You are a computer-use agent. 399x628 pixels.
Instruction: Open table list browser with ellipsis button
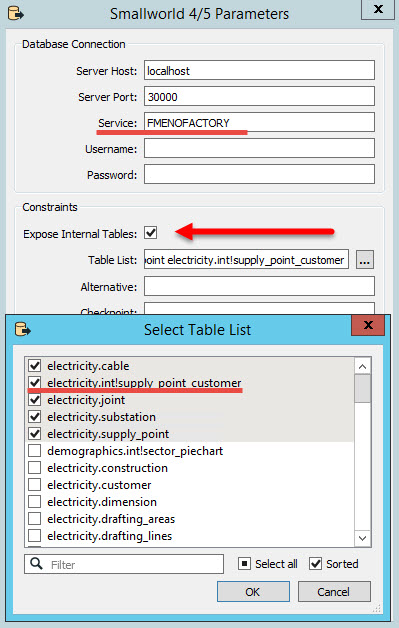click(365, 260)
